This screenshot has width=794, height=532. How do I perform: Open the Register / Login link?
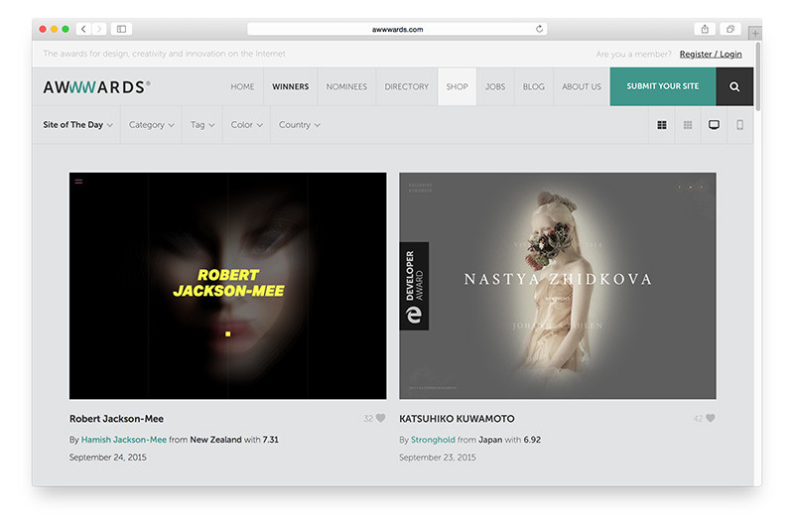coord(710,54)
